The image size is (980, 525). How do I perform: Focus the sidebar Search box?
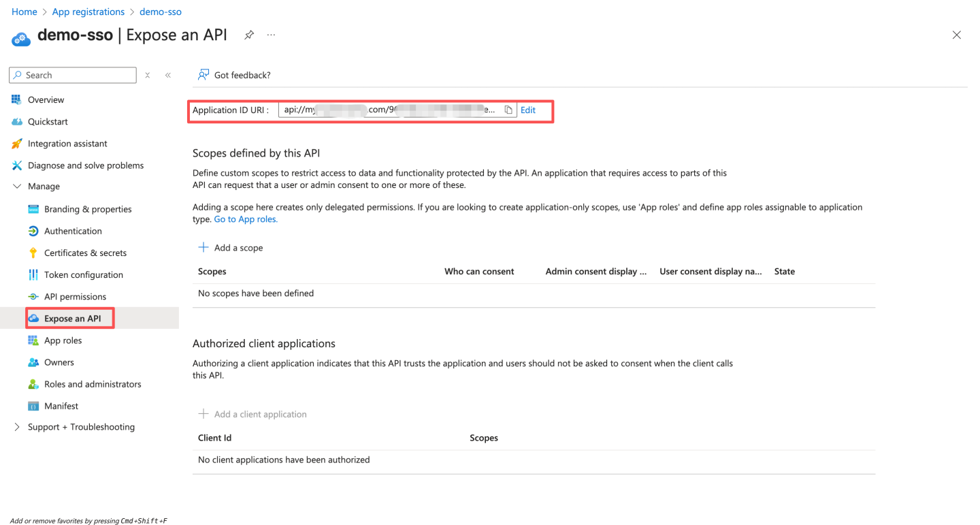pos(73,75)
